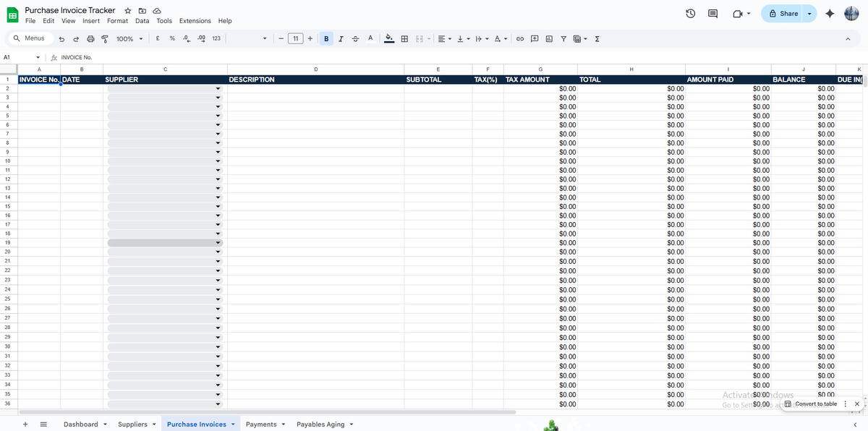Open the comments panel icon
Image resolution: width=868 pixels, height=431 pixels.
tap(712, 14)
